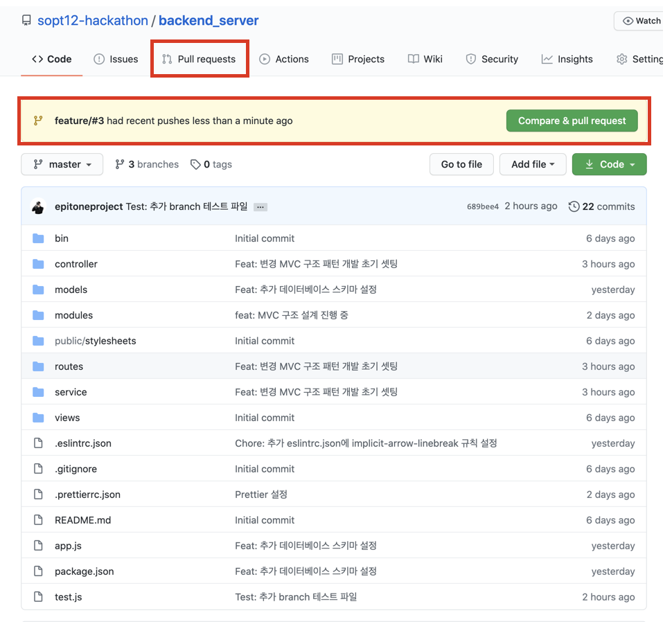Open the bin folder
The height and width of the screenshot is (622, 672).
[61, 238]
